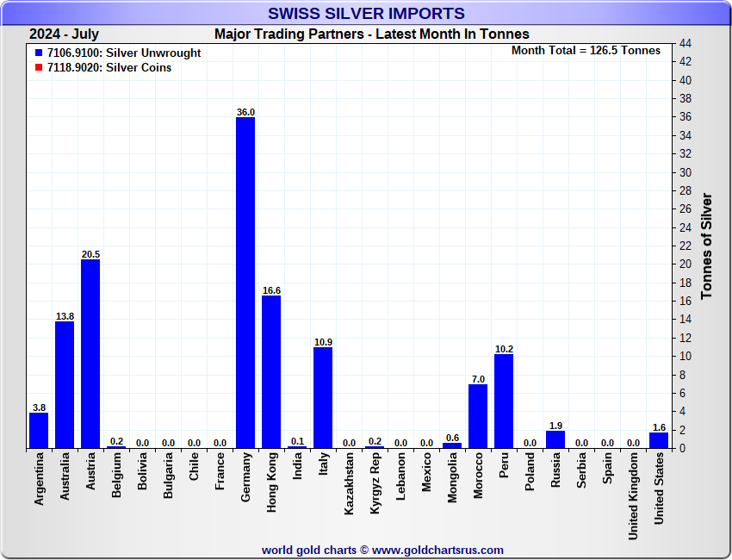This screenshot has width=732, height=560.
Task: Click the Poland axis label
Action: point(530,472)
